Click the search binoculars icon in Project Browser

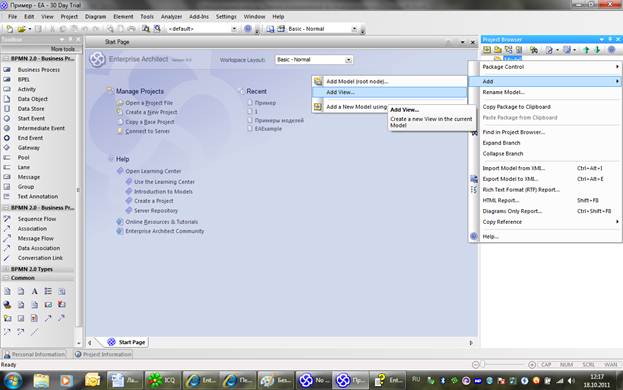pyautogui.click(x=534, y=50)
